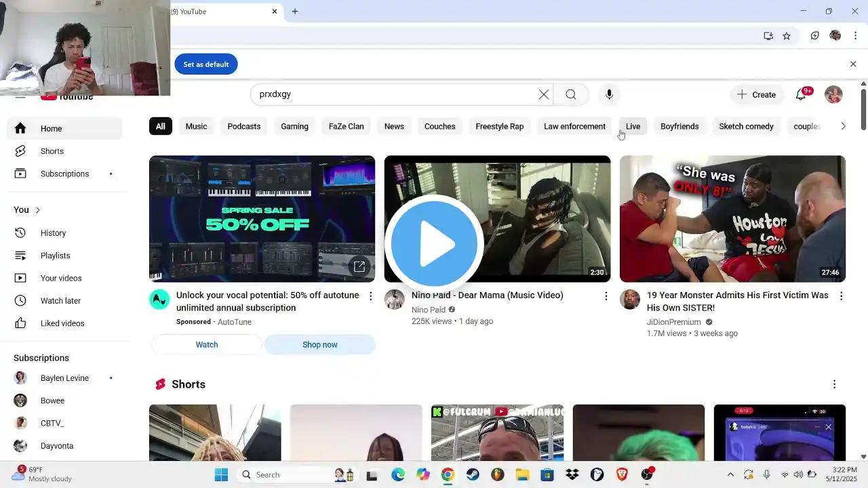Open more options for JiDionPremium video

point(841,296)
